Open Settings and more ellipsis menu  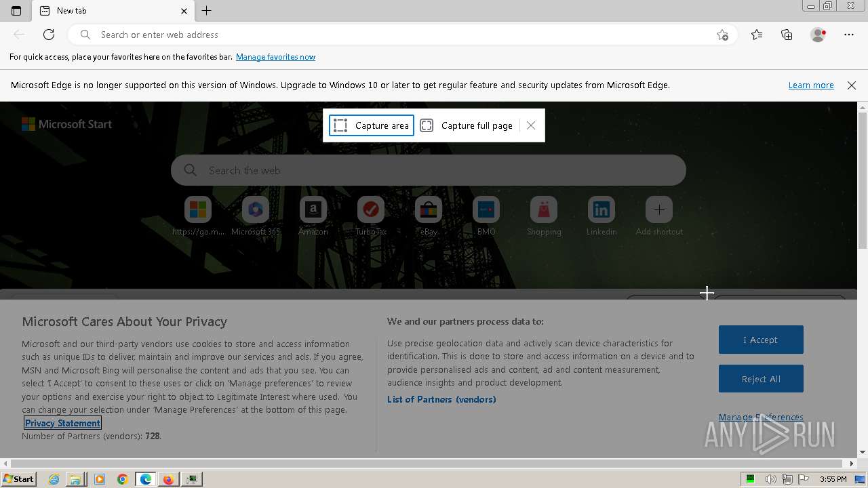[x=849, y=35]
